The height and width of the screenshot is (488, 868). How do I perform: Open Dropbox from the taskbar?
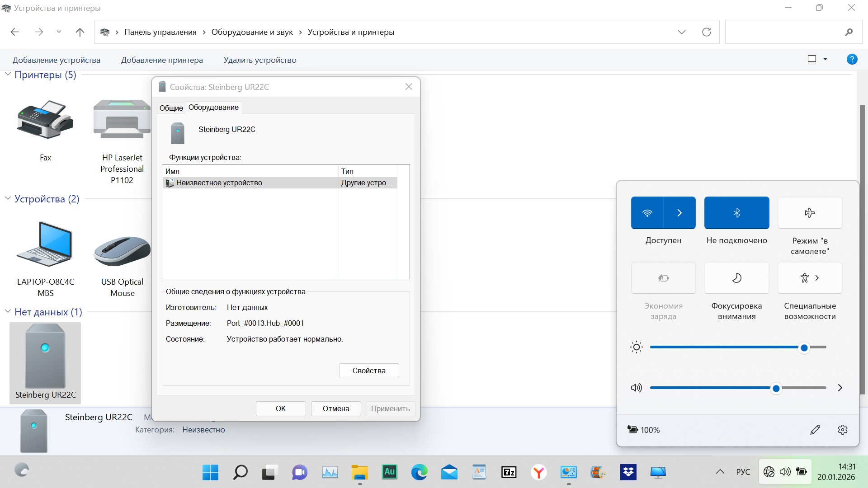click(x=628, y=472)
